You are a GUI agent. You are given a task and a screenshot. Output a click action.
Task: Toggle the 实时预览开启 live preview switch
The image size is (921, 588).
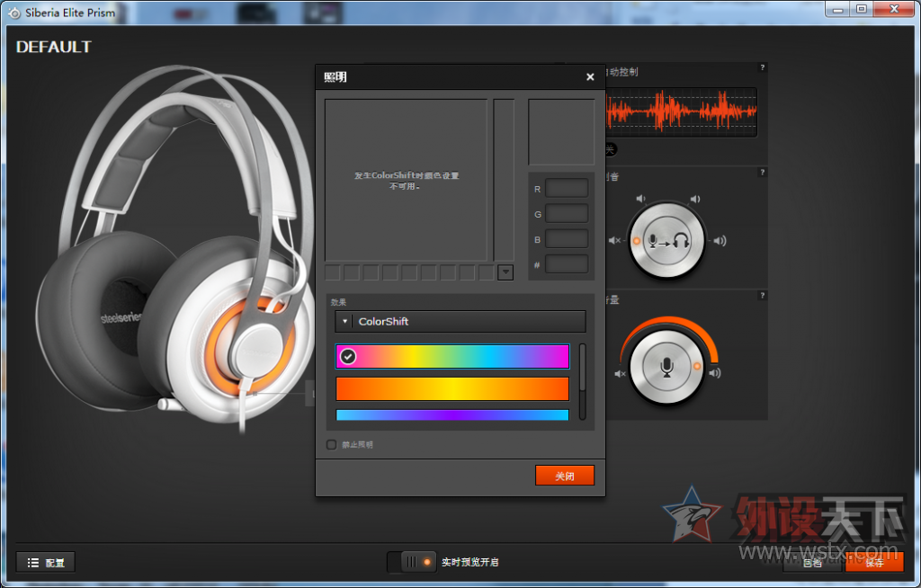(412, 562)
